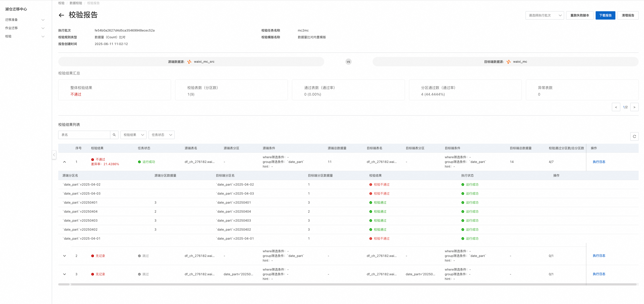Click target partition date_part=20250403 cell
Screen dimensions: 644x304
pyautogui.click(x=233, y=221)
